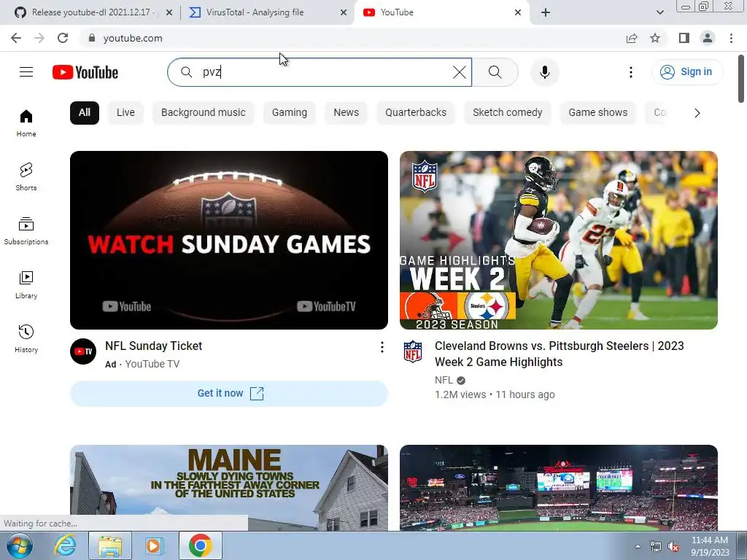The image size is (747, 560).
Task: View site info lock icon
Action: (x=92, y=38)
